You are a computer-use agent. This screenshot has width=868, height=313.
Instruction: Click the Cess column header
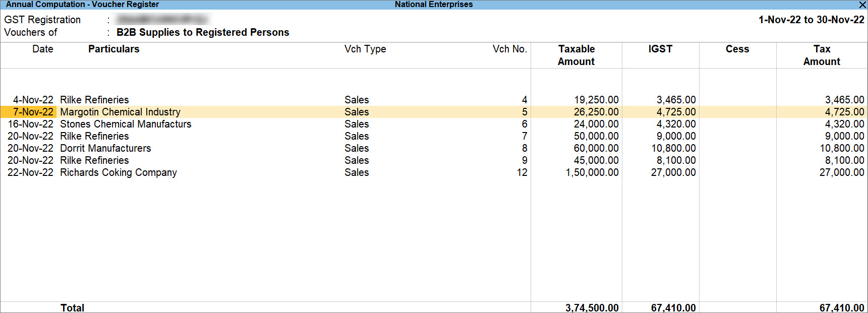pos(737,49)
